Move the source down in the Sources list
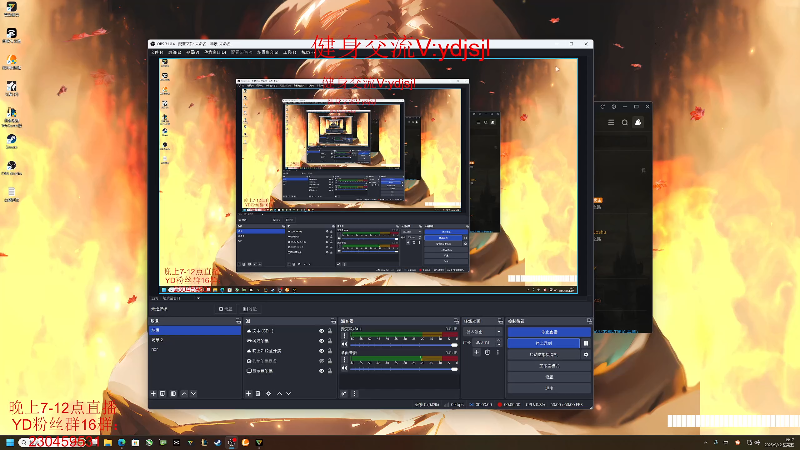 [289, 393]
